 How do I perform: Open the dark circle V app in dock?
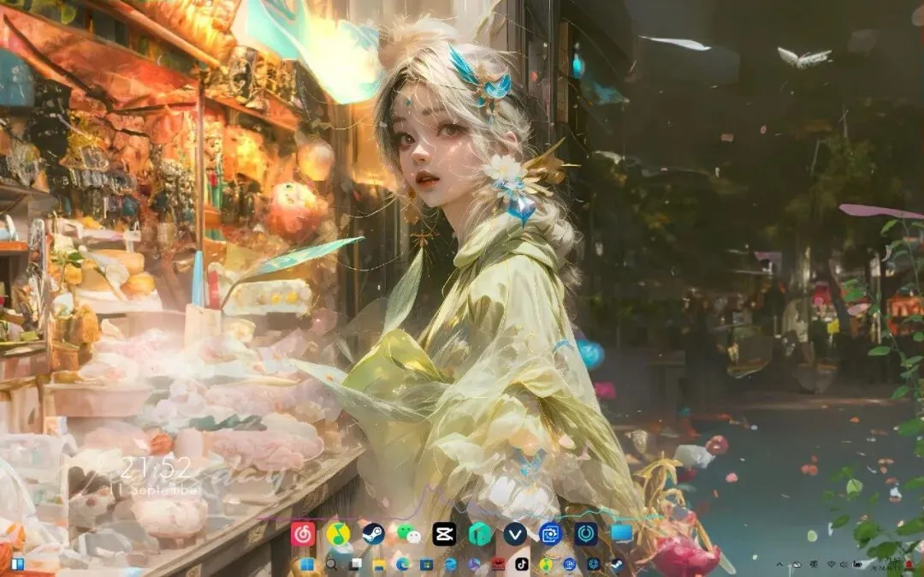pyautogui.click(x=515, y=534)
